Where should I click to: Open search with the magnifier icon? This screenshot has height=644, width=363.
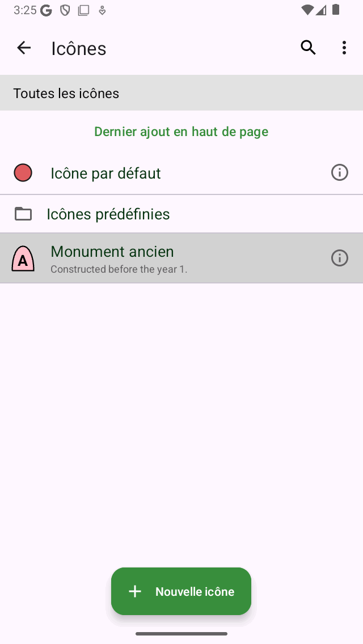click(308, 48)
